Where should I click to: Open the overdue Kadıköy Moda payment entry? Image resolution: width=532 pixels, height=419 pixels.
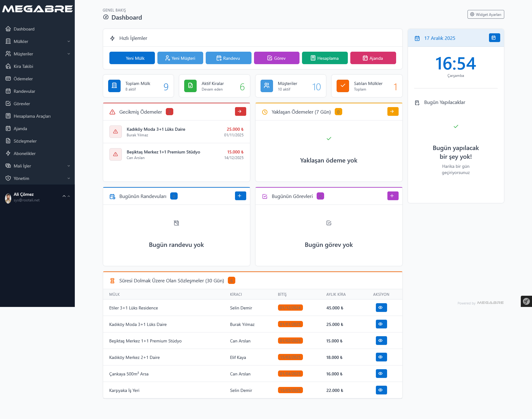pyautogui.click(x=176, y=132)
